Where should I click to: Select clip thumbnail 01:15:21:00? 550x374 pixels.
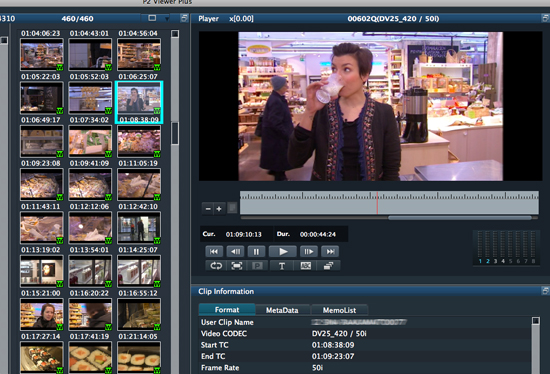point(41,271)
